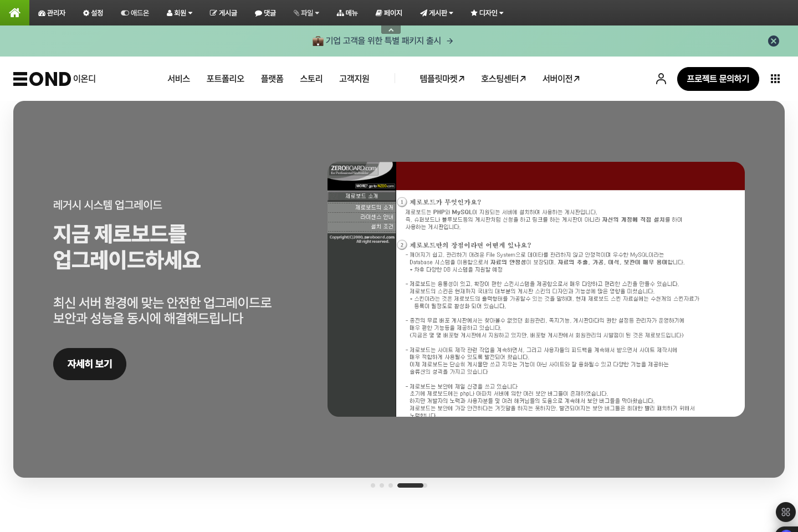Open the grid apps menu icon
This screenshot has width=798, height=532.
point(775,79)
